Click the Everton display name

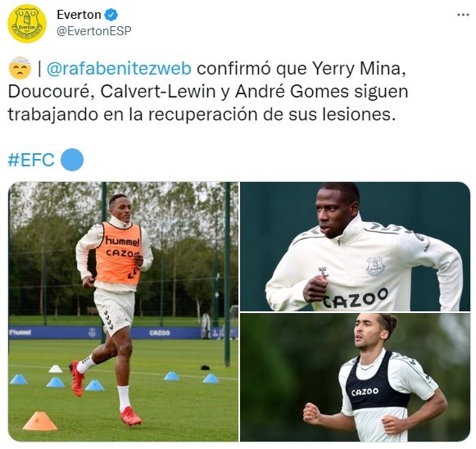[x=79, y=15]
